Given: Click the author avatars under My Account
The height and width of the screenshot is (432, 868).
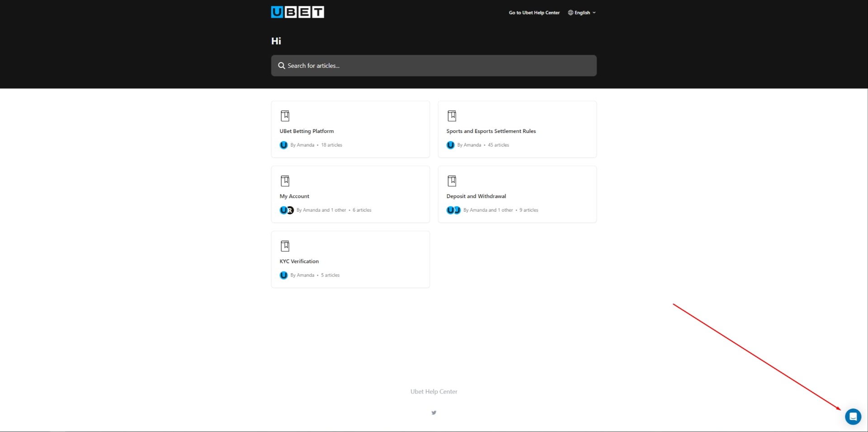Looking at the screenshot, I should click(x=287, y=210).
